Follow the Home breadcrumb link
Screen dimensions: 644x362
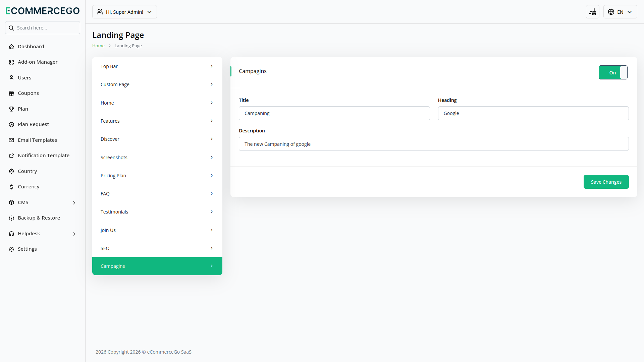coord(98,46)
